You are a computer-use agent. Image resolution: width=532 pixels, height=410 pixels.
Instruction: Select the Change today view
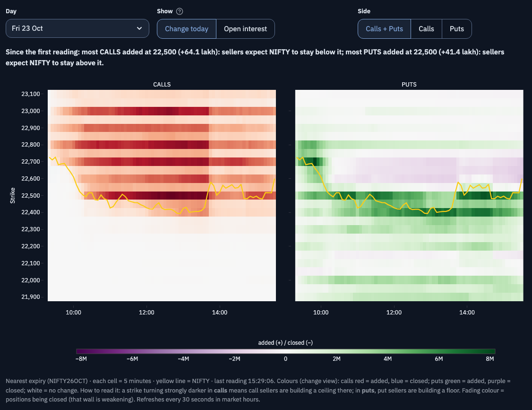pyautogui.click(x=186, y=29)
